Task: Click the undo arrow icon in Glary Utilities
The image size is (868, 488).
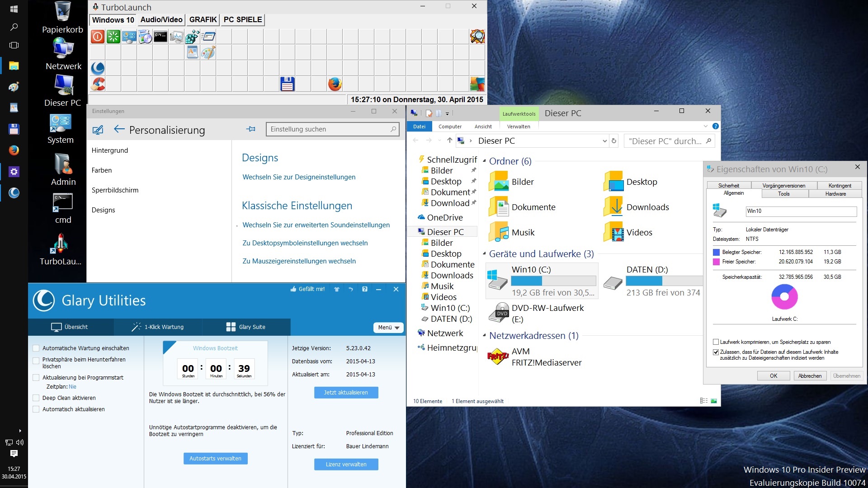Action: click(350, 289)
